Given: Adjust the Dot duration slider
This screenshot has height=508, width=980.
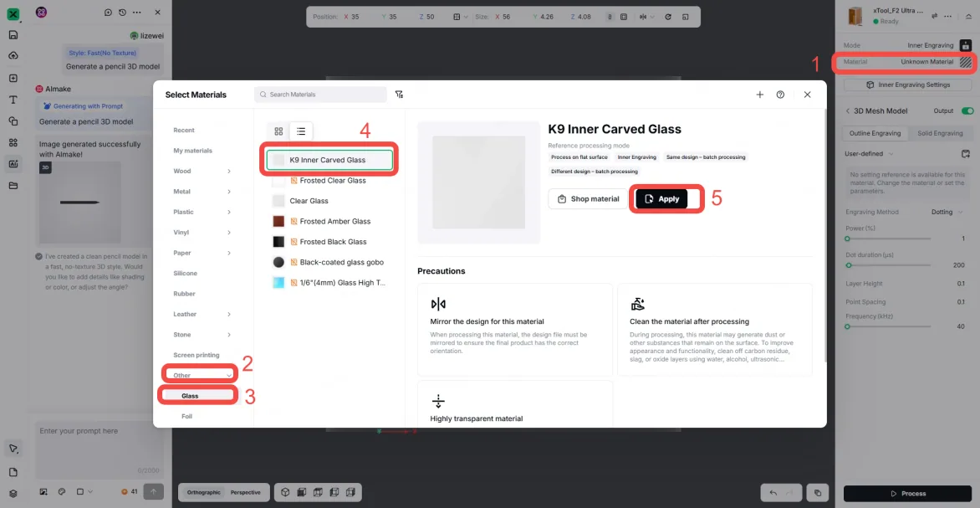Looking at the screenshot, I should pyautogui.click(x=887, y=265).
